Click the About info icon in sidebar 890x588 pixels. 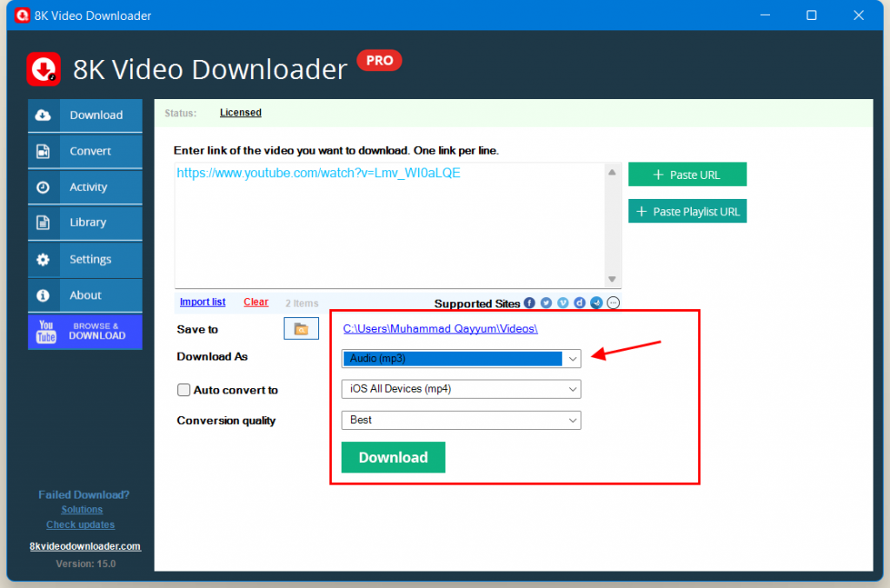(43, 295)
